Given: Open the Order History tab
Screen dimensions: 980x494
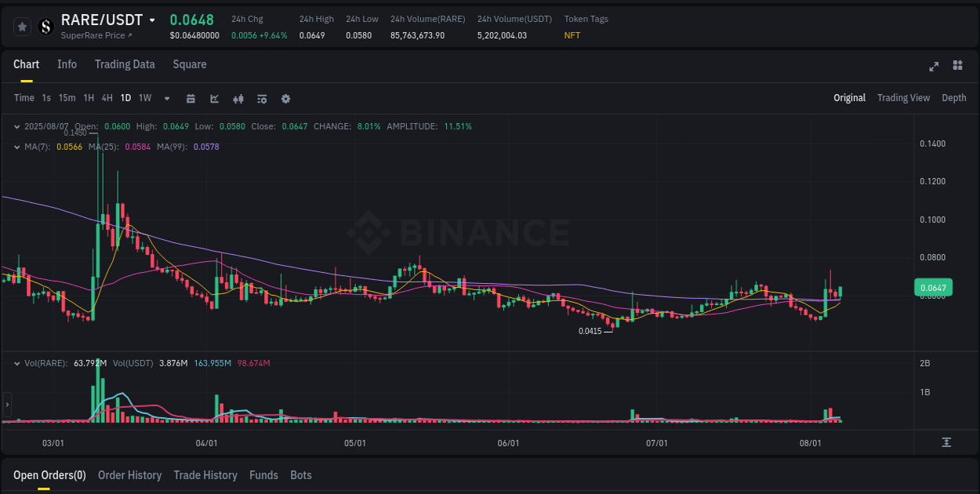Looking at the screenshot, I should [x=129, y=475].
